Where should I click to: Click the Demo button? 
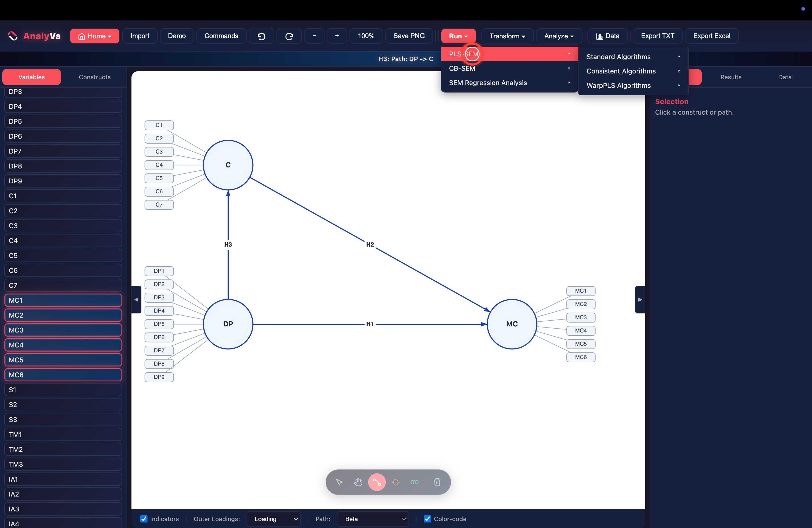[177, 36]
